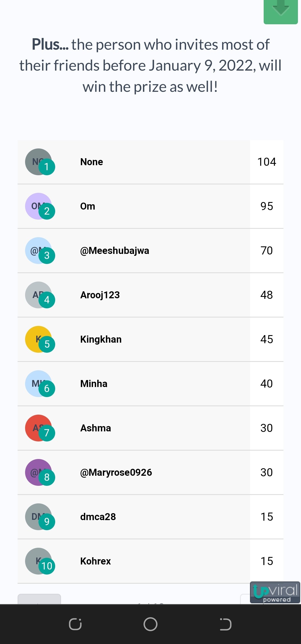This screenshot has width=301, height=644.
Task: Open the recent apps navigation button
Action: (75, 624)
